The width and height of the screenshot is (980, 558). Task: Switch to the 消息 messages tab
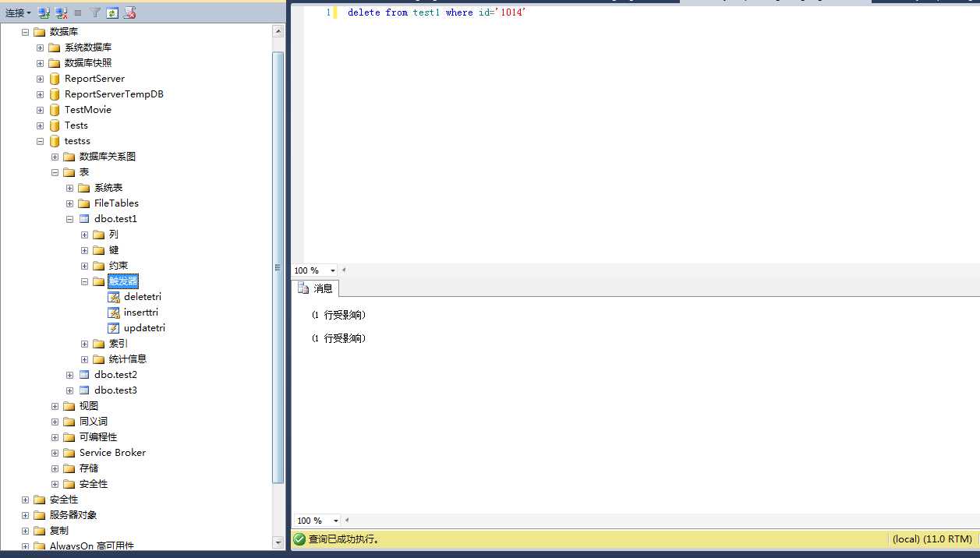316,288
